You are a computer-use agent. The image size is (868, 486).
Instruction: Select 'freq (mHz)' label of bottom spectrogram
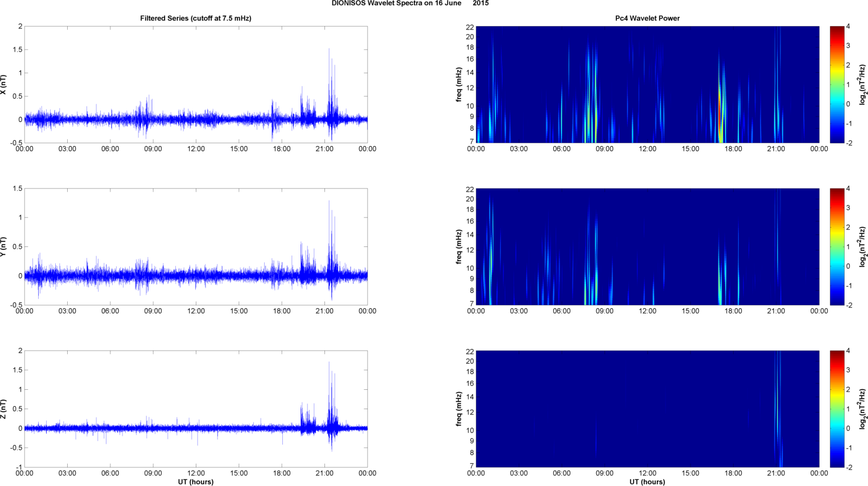[459, 409]
